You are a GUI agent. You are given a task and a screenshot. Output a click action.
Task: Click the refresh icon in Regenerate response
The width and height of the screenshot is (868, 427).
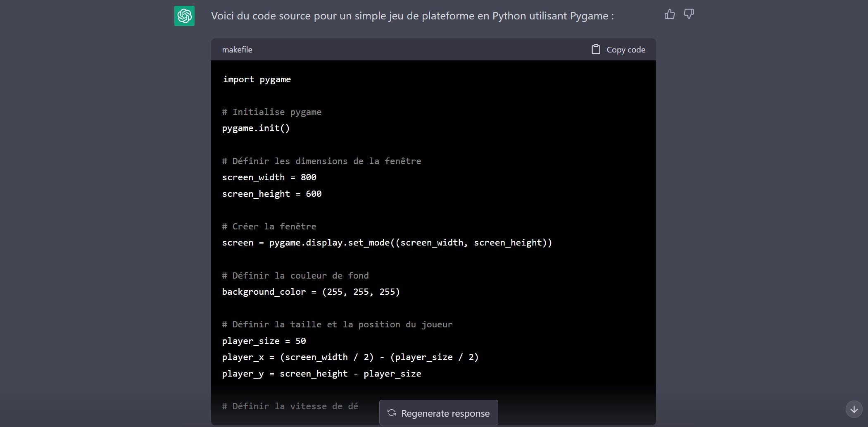click(x=392, y=413)
